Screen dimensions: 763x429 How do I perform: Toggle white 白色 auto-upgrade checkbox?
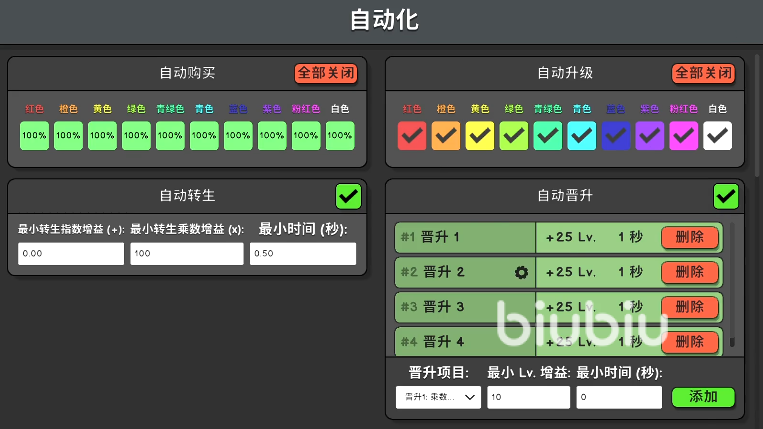pos(718,135)
